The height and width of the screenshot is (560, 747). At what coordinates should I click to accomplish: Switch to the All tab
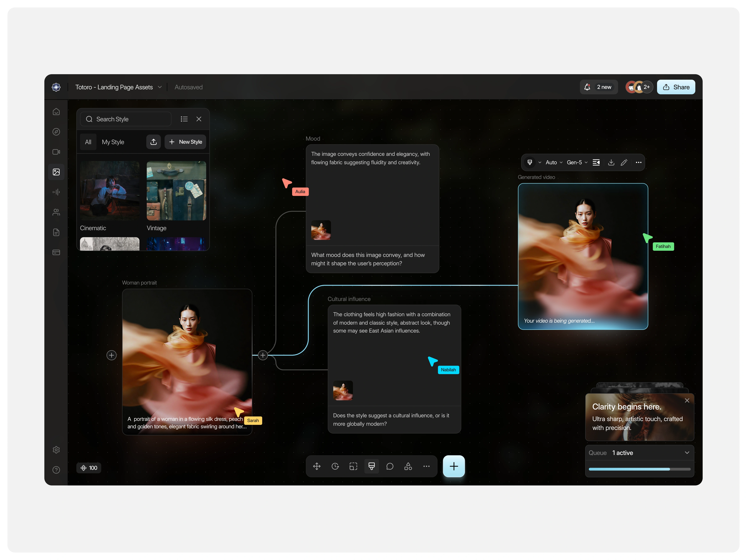[x=88, y=142]
